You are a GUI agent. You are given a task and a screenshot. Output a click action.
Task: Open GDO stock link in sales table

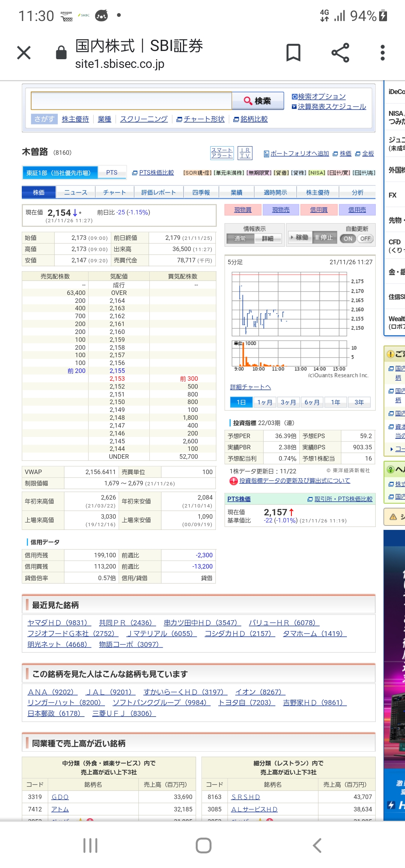(60, 797)
